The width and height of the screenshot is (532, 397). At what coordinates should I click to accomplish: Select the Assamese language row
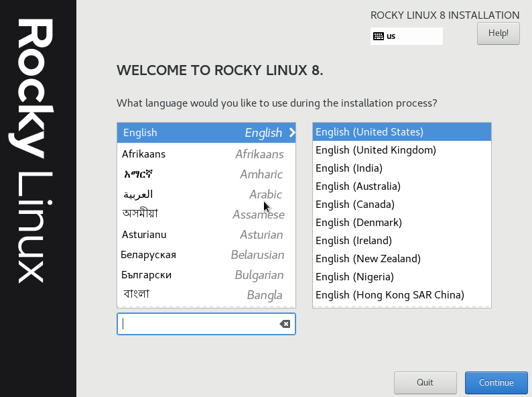pos(206,215)
